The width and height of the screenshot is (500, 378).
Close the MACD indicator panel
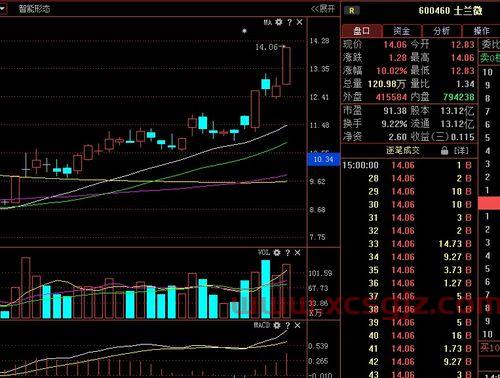tap(297, 325)
